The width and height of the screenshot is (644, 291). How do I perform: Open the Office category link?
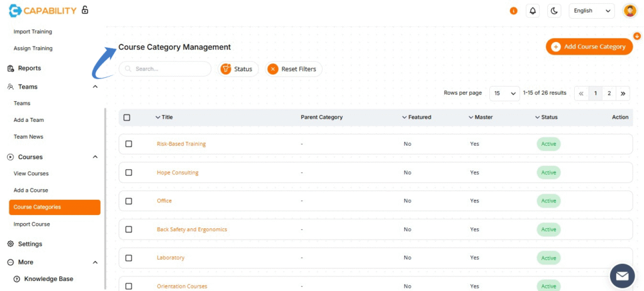coord(164,201)
